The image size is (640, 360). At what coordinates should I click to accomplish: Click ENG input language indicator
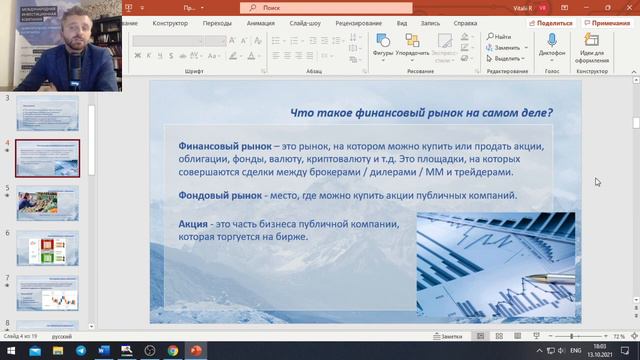[576, 351]
